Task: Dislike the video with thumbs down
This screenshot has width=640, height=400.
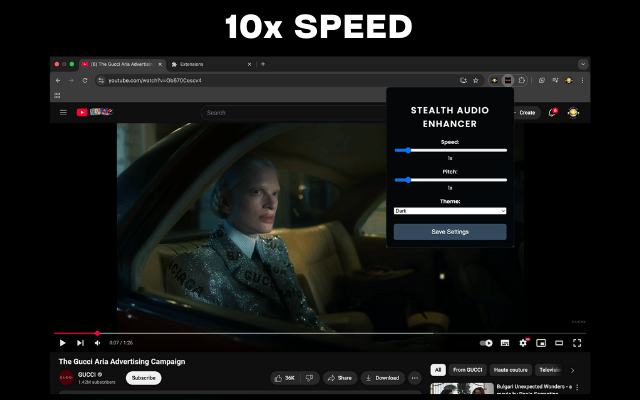Action: (309, 378)
